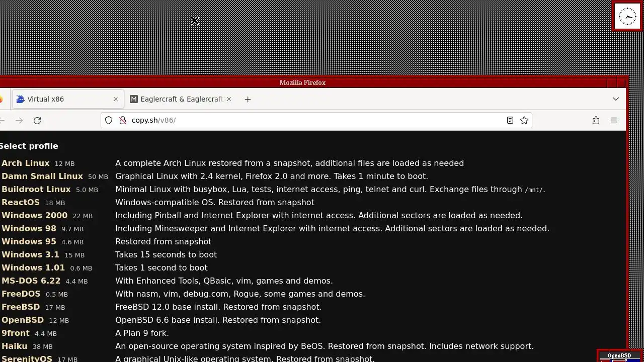
Task: Click 'Takes 1 second to boot' text
Action: point(162,267)
